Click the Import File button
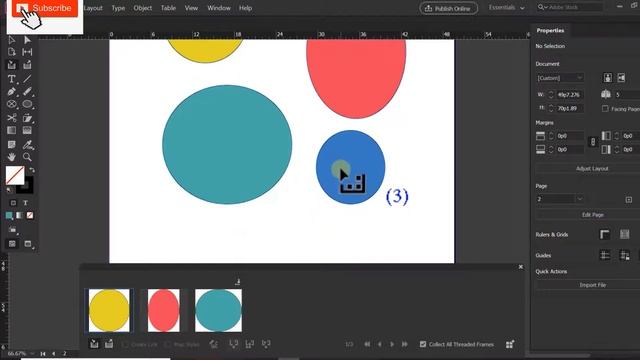Image resolution: width=640 pixels, height=360 pixels. [593, 285]
